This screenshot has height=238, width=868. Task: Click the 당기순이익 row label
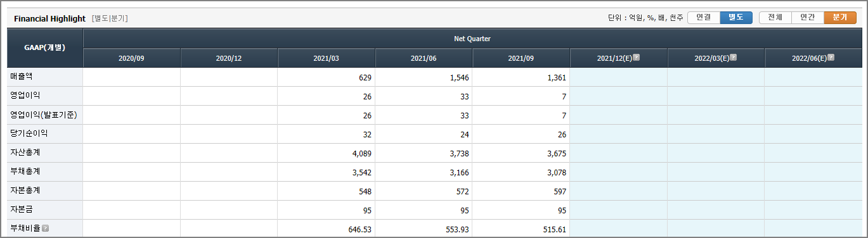pos(29,134)
